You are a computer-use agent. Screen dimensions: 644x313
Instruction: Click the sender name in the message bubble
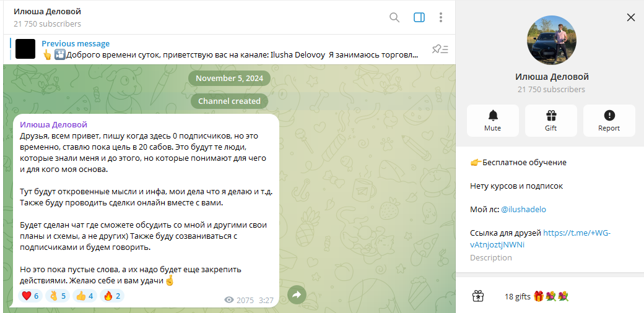[53, 125]
